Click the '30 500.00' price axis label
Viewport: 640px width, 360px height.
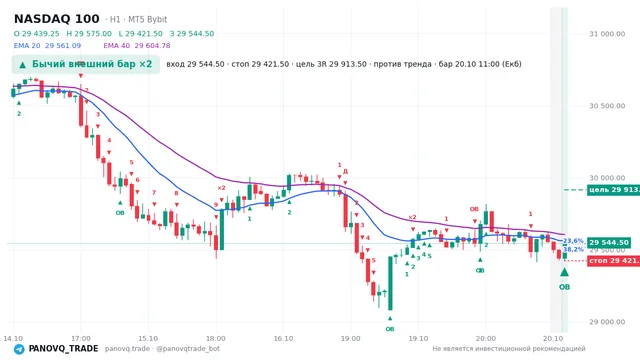tap(607, 106)
